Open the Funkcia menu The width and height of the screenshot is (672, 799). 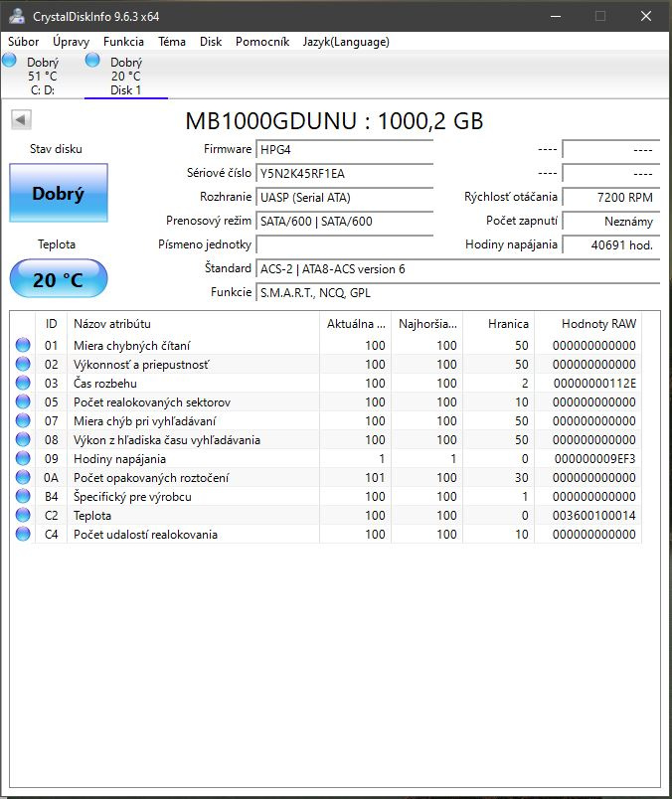(123, 42)
